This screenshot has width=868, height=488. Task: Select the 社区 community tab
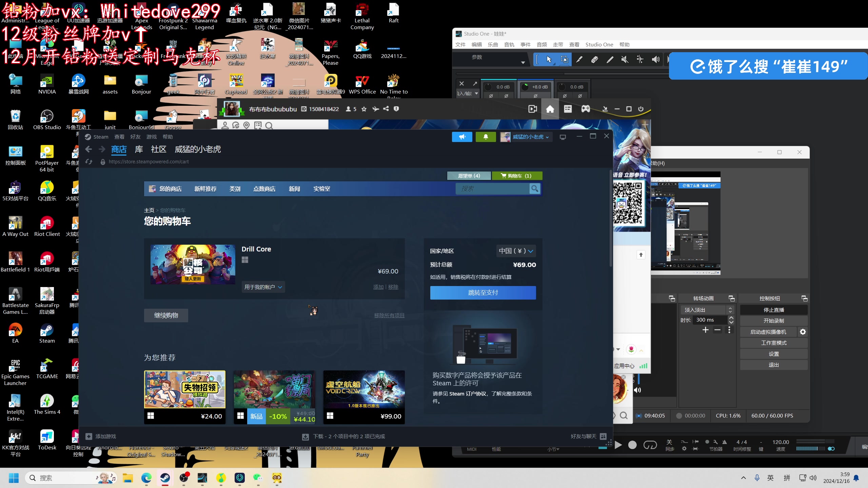[158, 149]
